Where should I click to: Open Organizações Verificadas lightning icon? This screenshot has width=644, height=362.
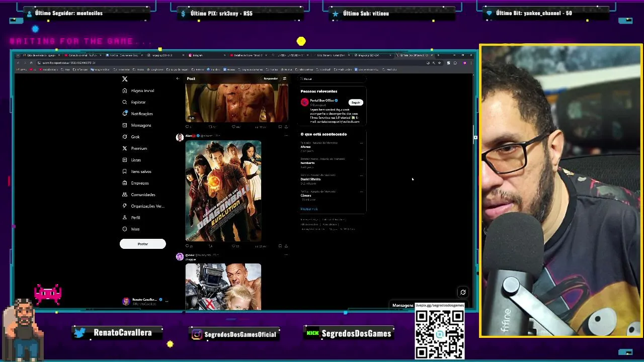pos(125,206)
